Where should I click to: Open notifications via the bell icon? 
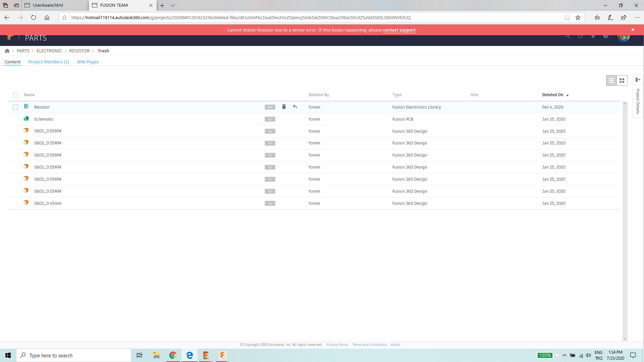(593, 36)
